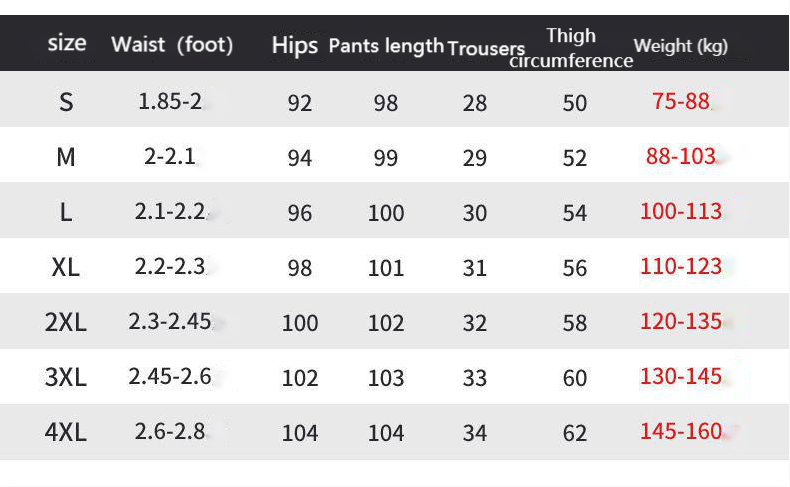This screenshot has width=790, height=487.
Task: Click the 4XL size label
Action: click(x=66, y=432)
